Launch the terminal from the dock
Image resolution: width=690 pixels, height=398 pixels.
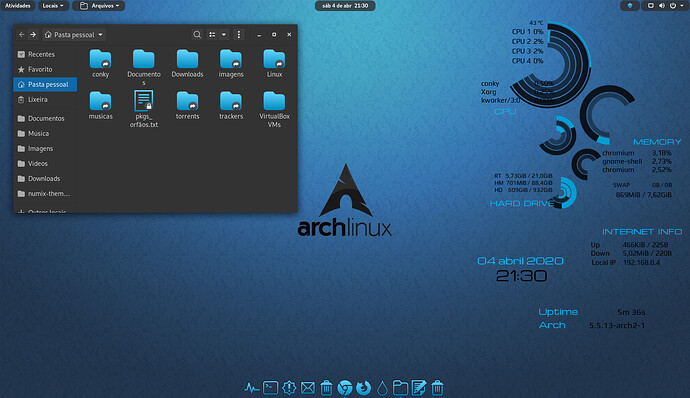[270, 388]
